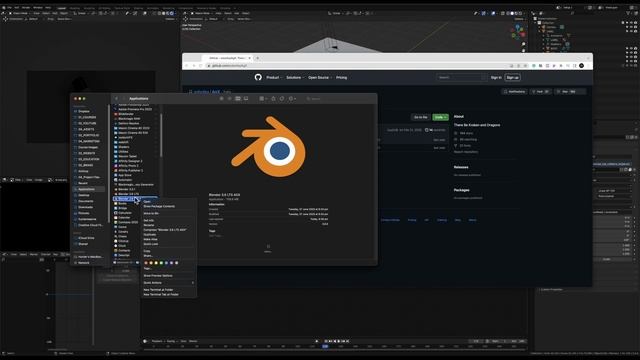Click the zoom magnifier icon in Blender viewport
This screenshot has height=360, width=640.
523,44
